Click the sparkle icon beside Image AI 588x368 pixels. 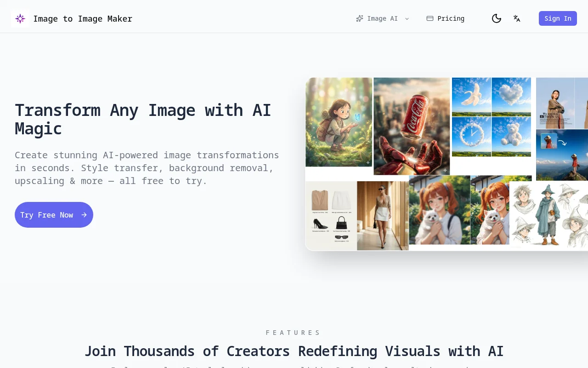pyautogui.click(x=360, y=19)
